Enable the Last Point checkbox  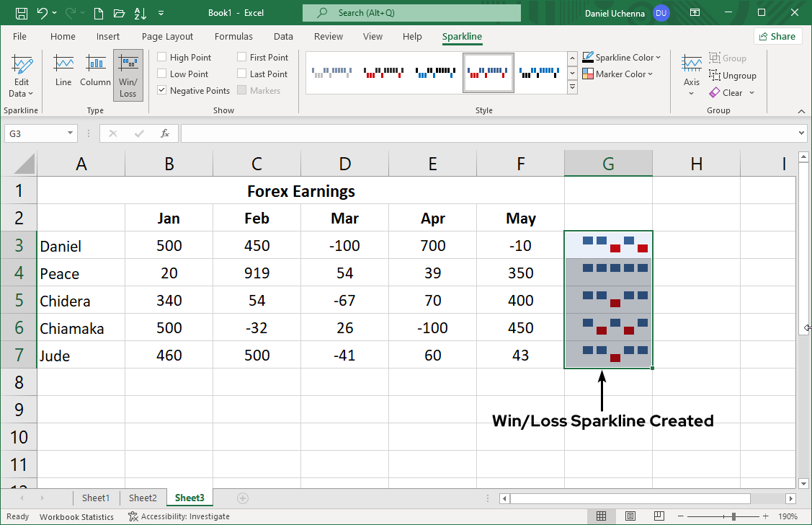pos(243,73)
